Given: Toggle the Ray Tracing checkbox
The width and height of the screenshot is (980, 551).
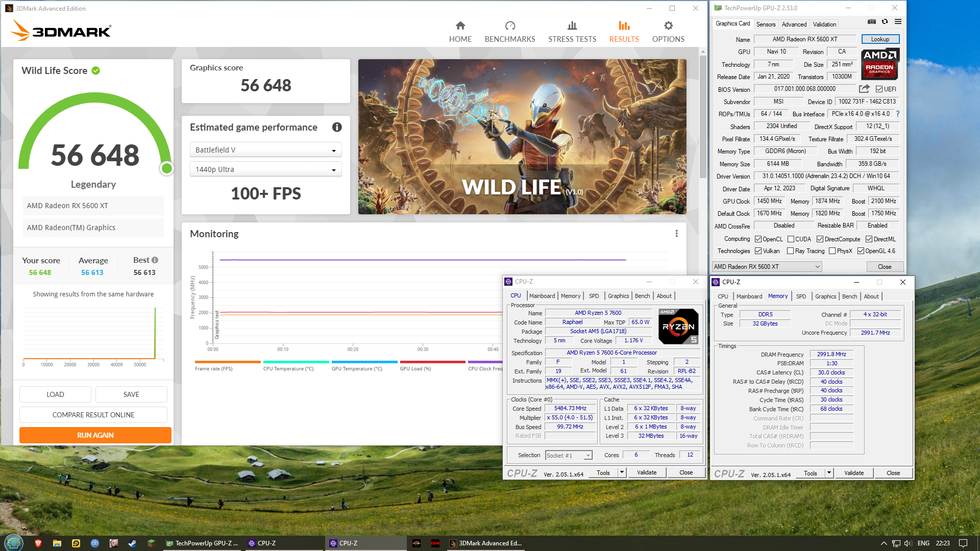Looking at the screenshot, I should point(790,251).
